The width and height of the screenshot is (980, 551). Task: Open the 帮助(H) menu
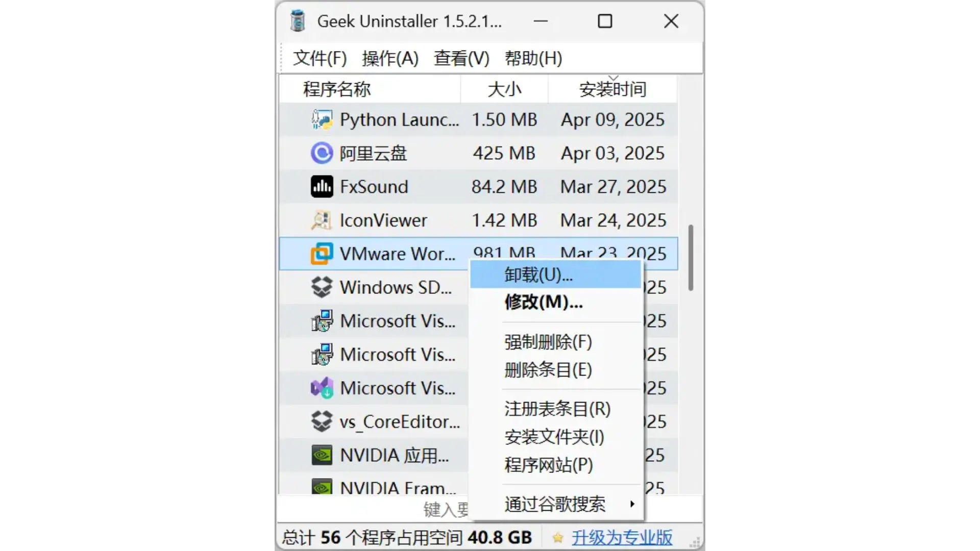[533, 58]
